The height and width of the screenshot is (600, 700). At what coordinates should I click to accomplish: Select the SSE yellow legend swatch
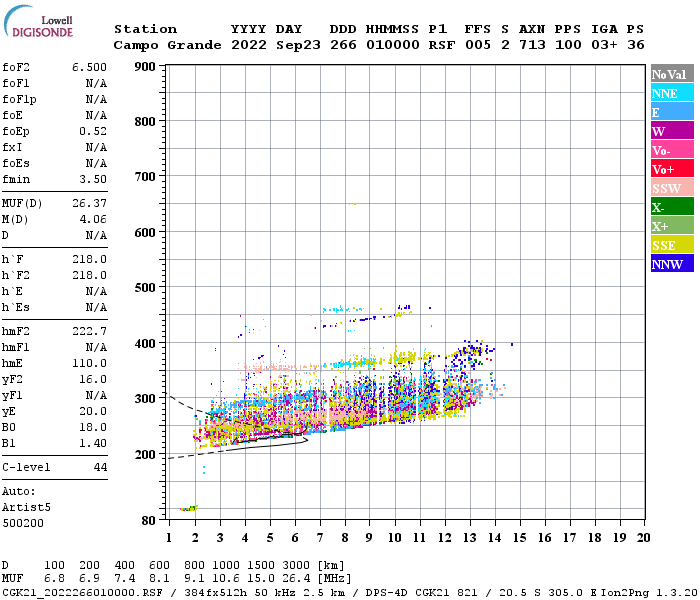click(x=672, y=245)
